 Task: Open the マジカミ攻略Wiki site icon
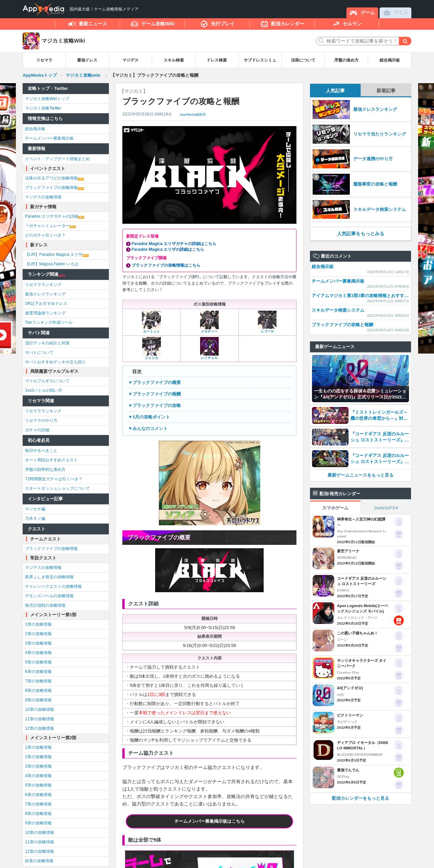pyautogui.click(x=31, y=41)
